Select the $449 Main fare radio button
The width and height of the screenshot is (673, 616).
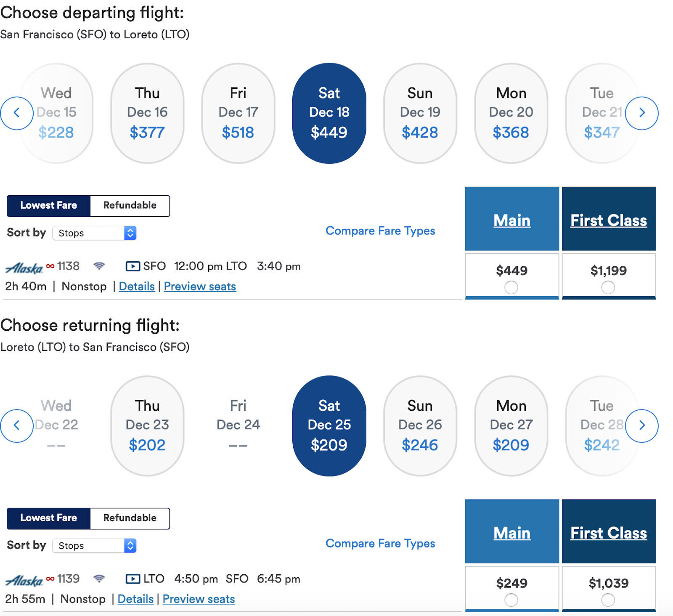click(511, 287)
